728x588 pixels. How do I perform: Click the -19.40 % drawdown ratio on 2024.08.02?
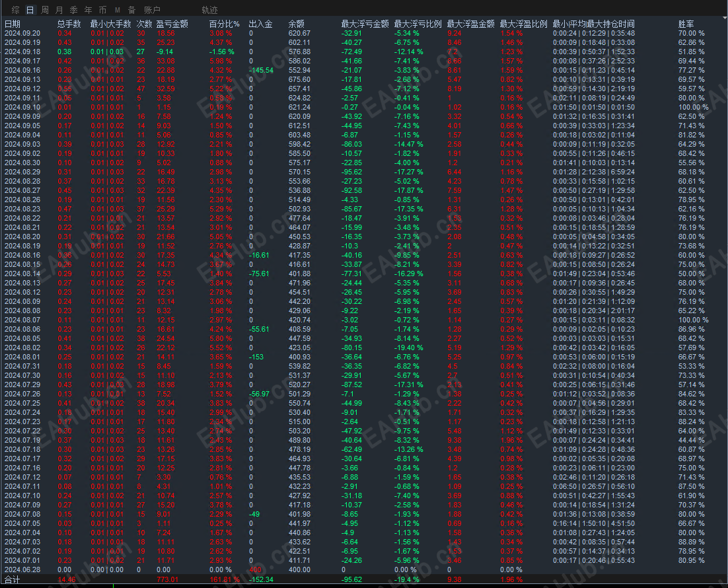(x=408, y=348)
